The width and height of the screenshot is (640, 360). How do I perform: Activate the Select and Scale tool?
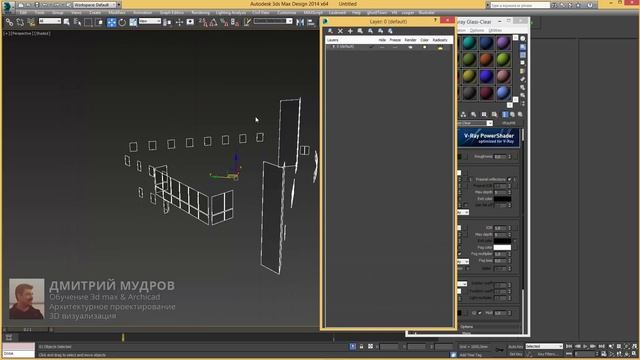click(133, 22)
